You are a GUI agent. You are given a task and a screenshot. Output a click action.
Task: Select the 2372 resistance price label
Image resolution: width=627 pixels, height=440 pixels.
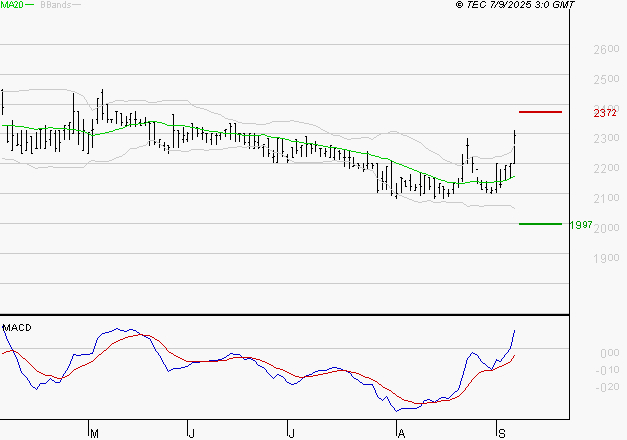(604, 112)
